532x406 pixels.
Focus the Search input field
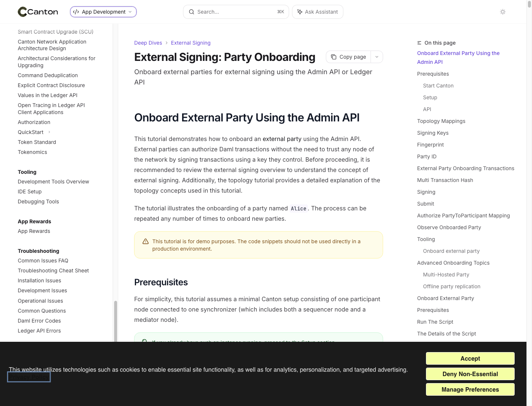click(x=236, y=12)
